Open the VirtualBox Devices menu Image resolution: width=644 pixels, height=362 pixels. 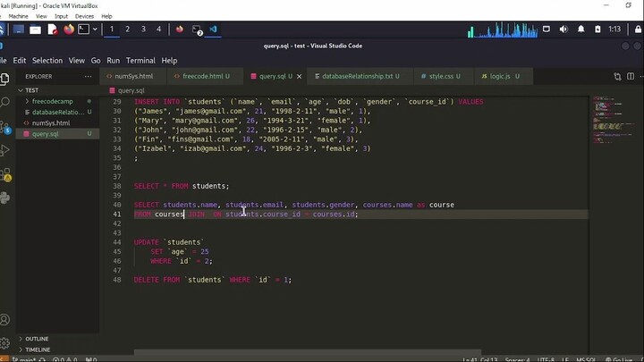click(84, 16)
